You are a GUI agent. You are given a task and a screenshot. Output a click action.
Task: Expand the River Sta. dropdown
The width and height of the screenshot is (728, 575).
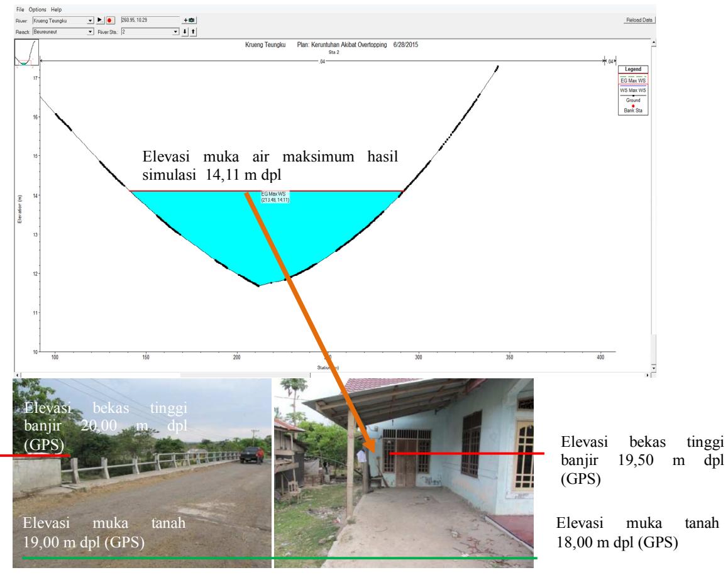[175, 32]
